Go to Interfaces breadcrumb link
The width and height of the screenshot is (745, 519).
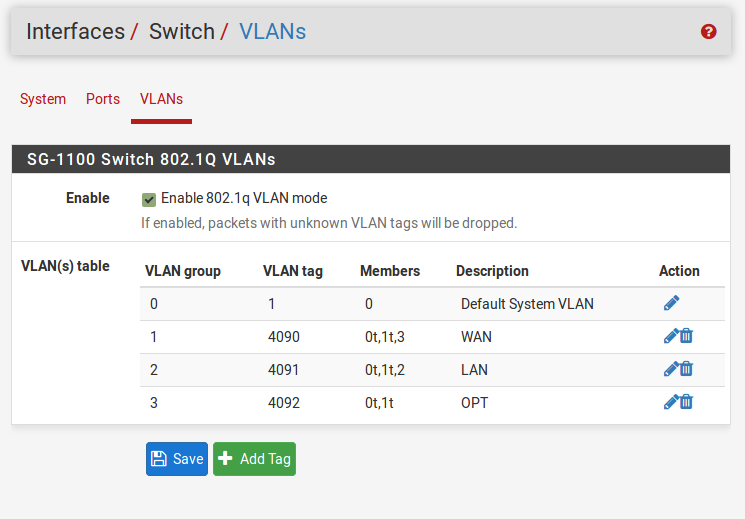pos(75,31)
